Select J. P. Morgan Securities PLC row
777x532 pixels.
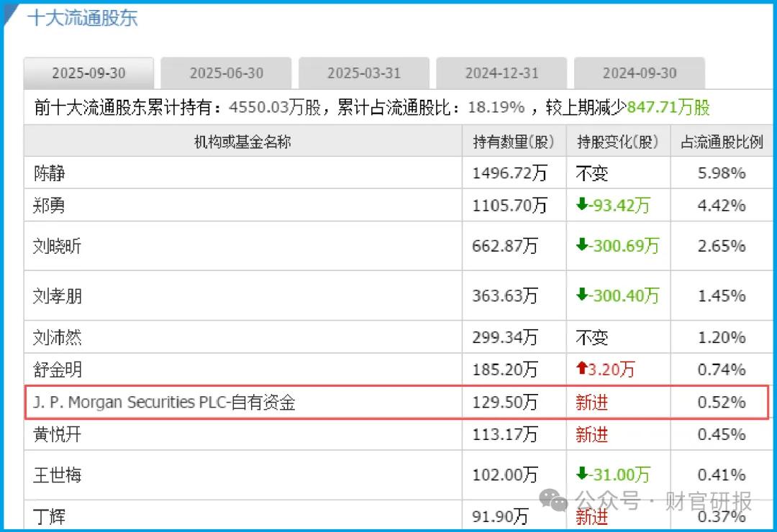[x=164, y=403]
